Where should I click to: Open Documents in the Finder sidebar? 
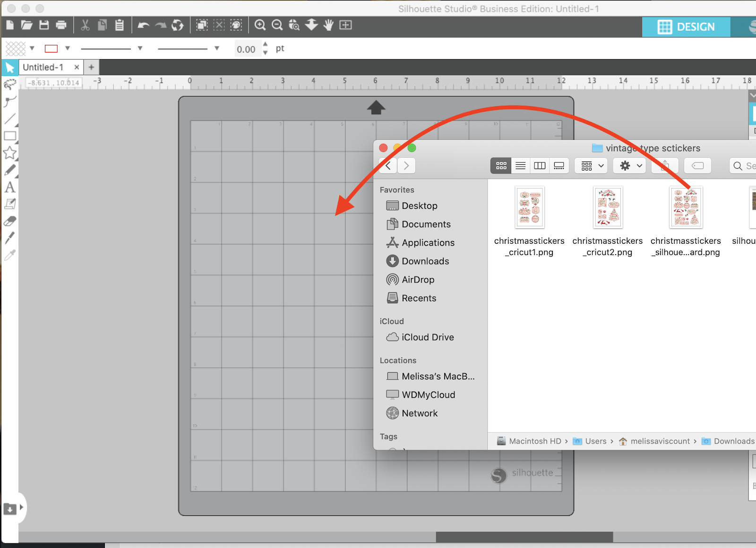[419, 224]
